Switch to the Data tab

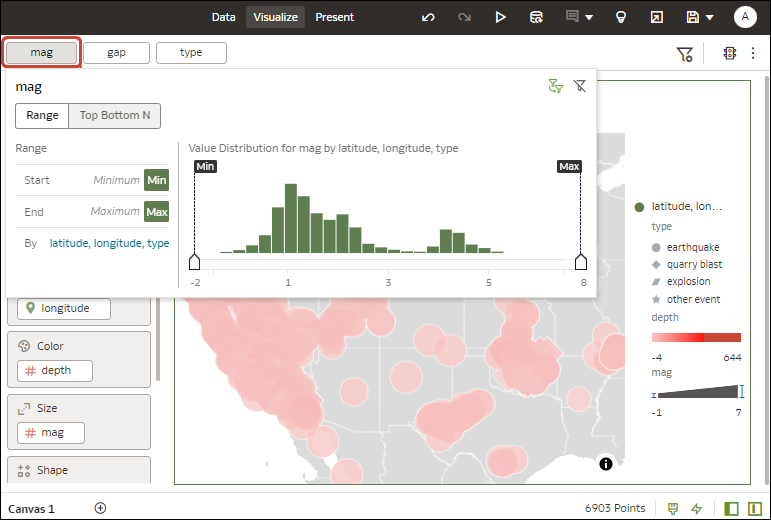pos(223,17)
